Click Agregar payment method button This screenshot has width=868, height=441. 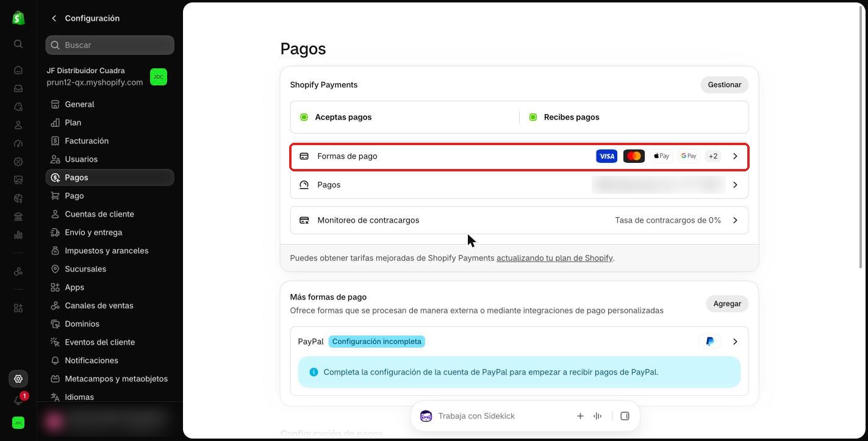click(727, 304)
